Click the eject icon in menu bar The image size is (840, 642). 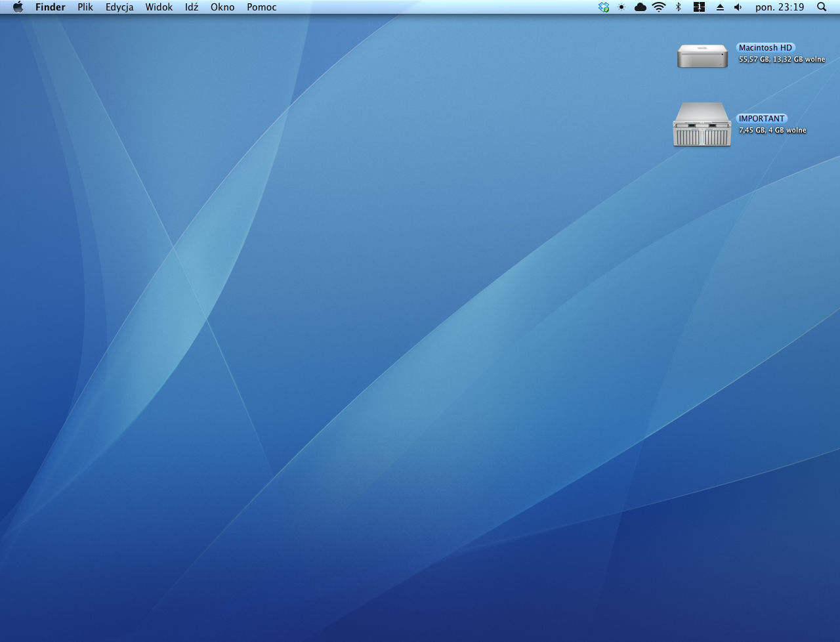tap(720, 7)
